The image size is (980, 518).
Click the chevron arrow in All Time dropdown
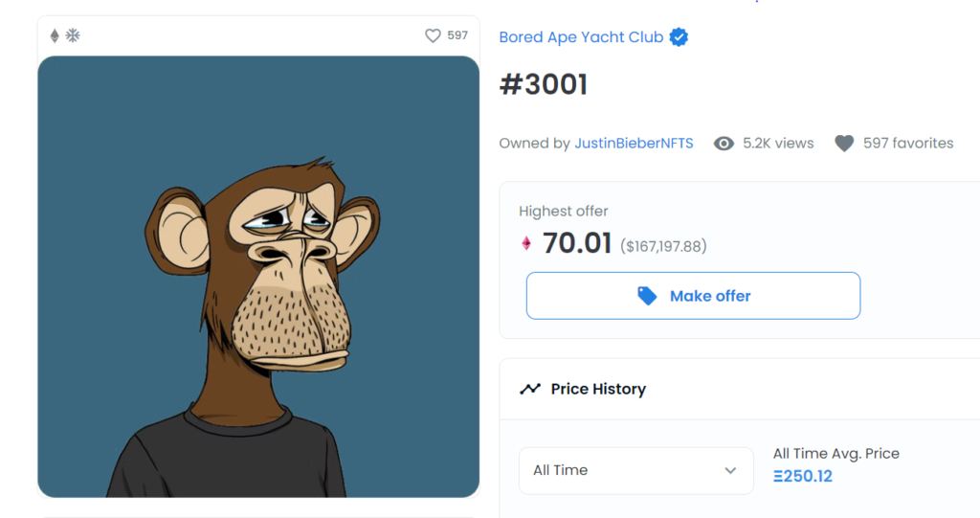(x=730, y=470)
